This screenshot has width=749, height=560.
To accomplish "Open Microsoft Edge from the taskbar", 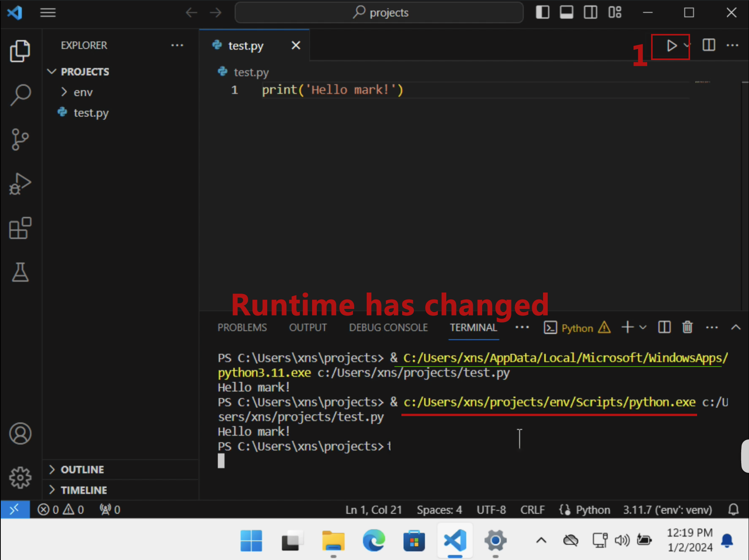I will [374, 541].
